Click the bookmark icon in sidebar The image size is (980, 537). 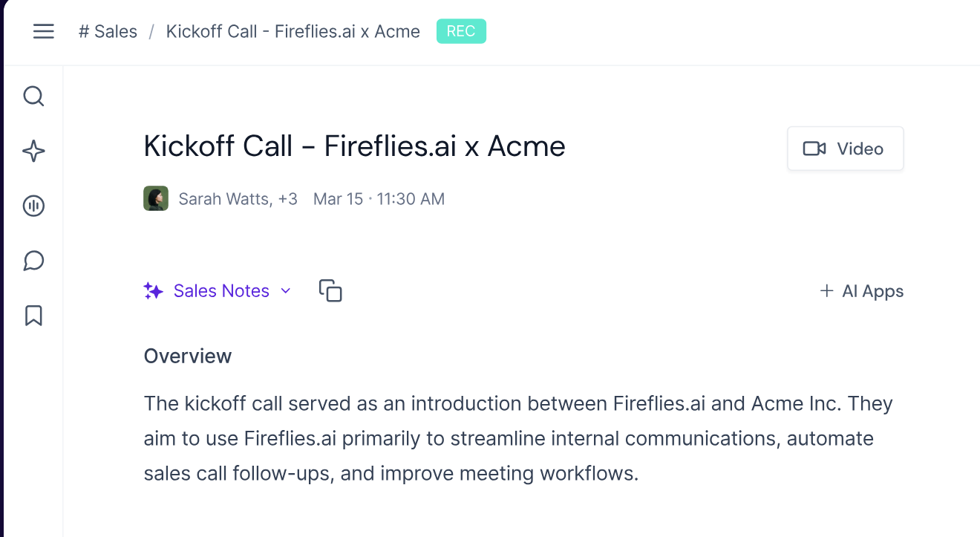[x=33, y=316]
